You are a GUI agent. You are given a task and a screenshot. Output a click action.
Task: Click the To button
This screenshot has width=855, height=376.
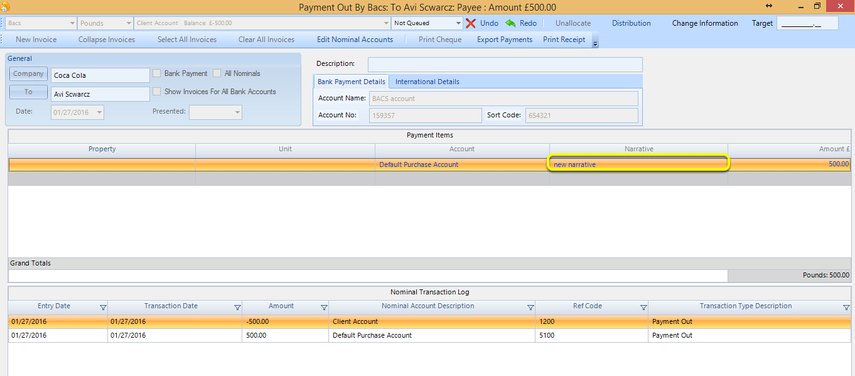[x=28, y=93]
